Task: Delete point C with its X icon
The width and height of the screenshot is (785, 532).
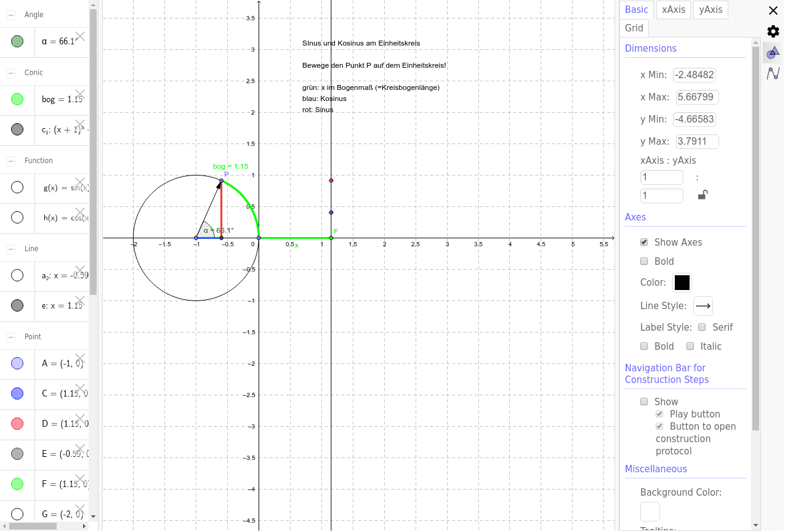Action: click(x=79, y=389)
